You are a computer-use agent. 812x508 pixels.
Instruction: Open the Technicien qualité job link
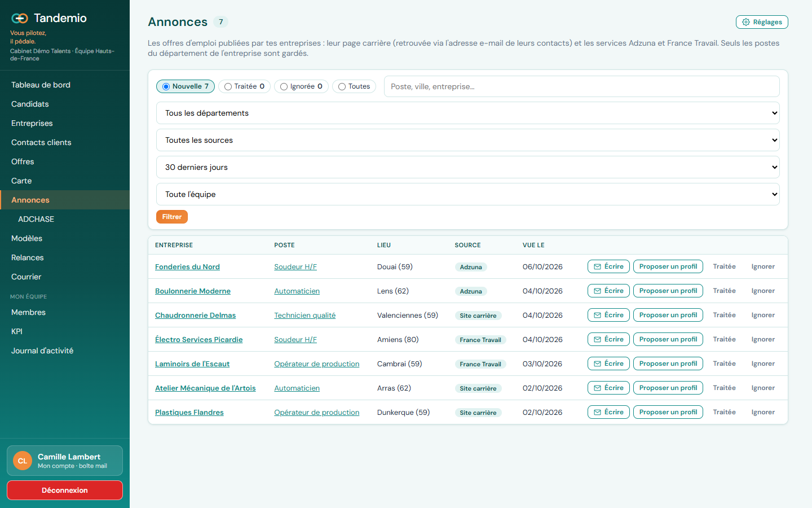coord(304,316)
